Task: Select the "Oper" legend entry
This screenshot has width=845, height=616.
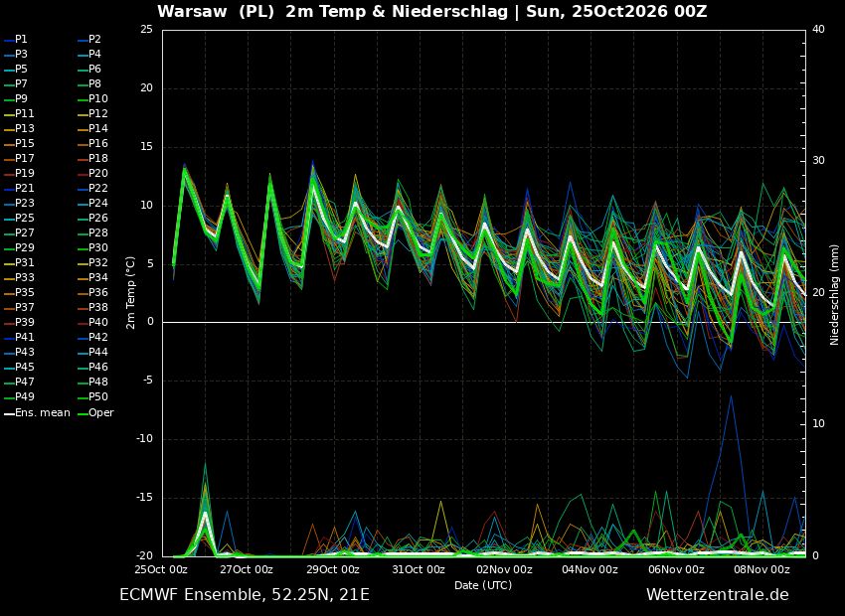Action: pyautogui.click(x=95, y=413)
